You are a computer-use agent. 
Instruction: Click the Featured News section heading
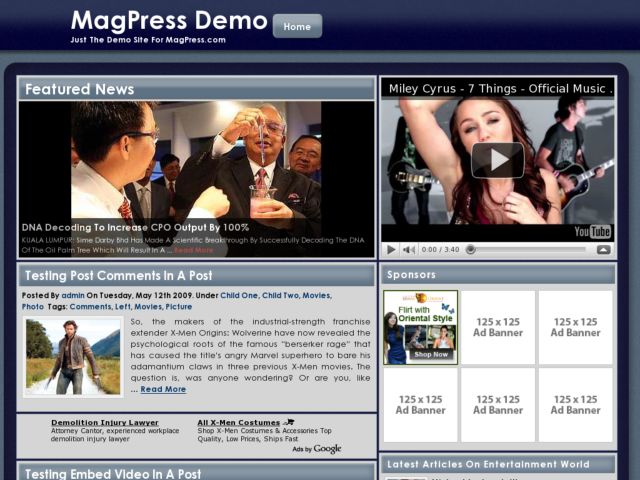(x=80, y=89)
